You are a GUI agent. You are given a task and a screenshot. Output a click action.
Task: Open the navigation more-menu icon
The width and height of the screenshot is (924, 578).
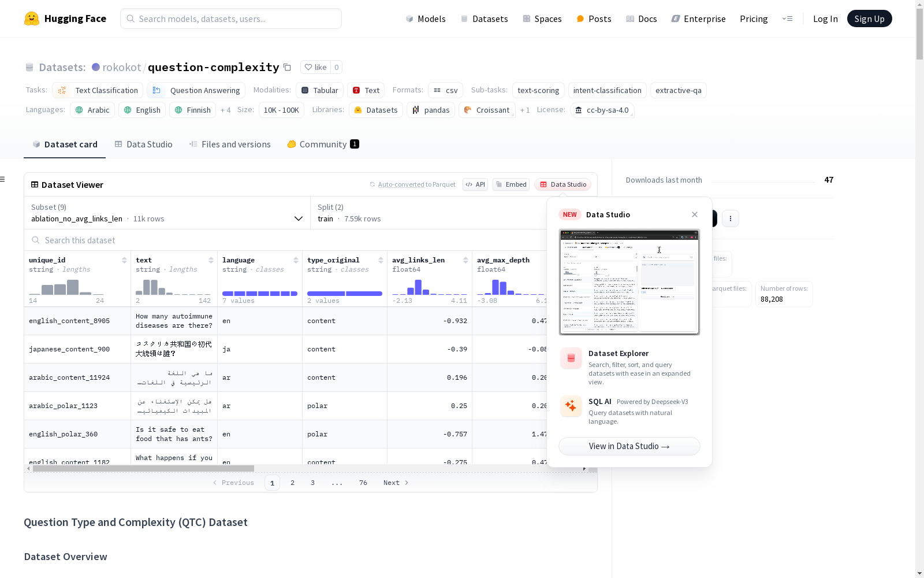(787, 18)
